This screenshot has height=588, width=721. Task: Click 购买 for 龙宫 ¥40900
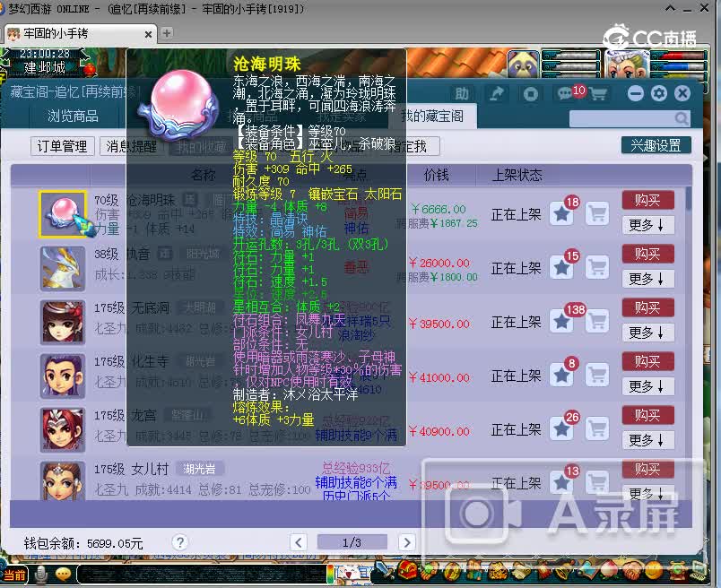click(x=647, y=415)
